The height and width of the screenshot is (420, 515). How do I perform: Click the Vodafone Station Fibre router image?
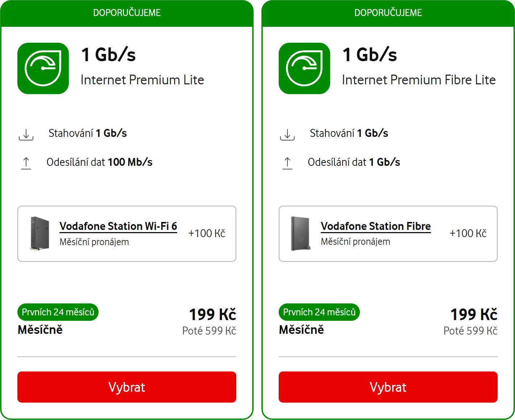coord(301,234)
